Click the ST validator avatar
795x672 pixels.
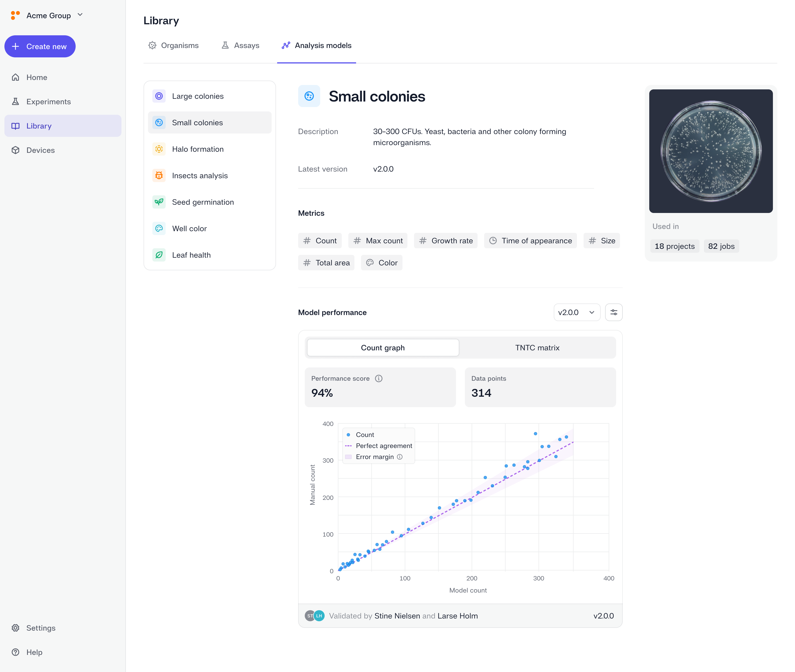(x=310, y=616)
